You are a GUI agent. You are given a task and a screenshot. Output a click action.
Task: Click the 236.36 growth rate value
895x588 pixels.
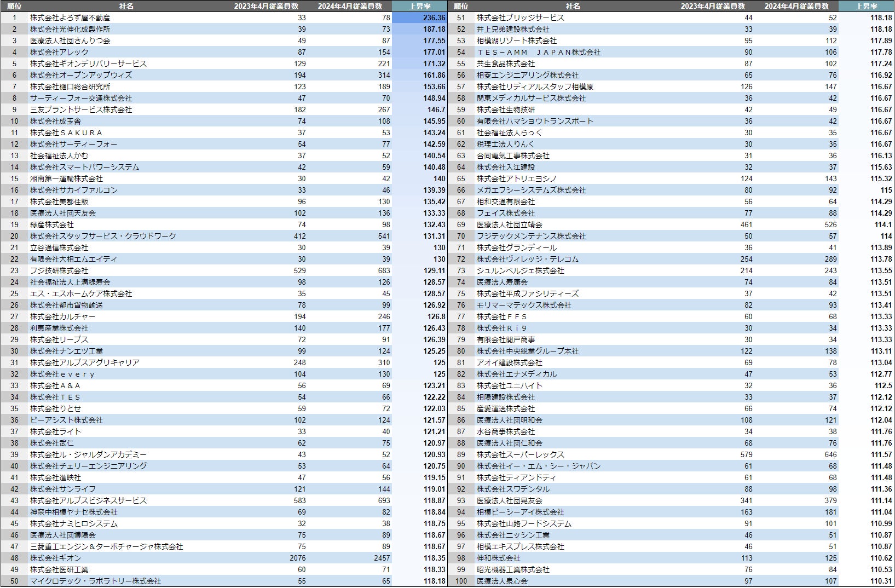pyautogui.click(x=434, y=18)
